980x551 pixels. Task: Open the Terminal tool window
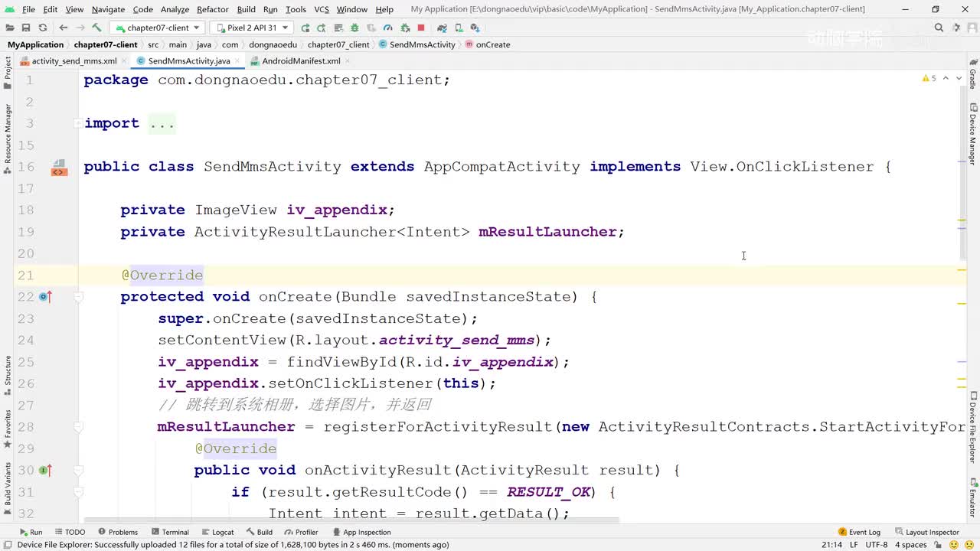[x=170, y=532]
